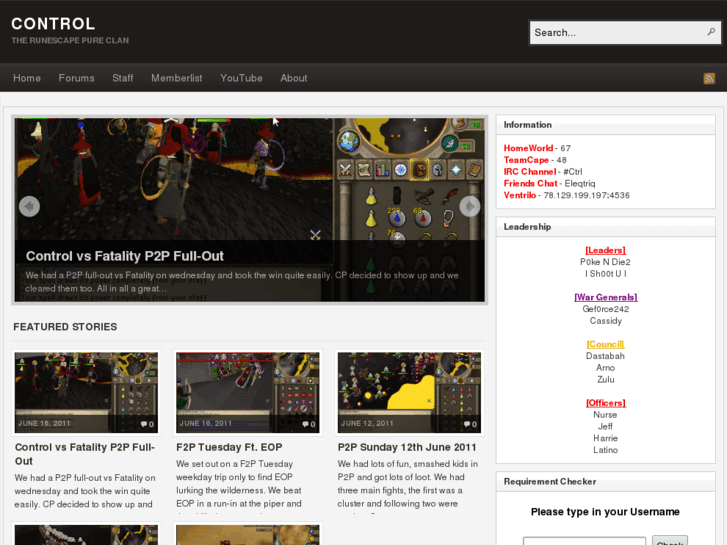Viewport: 727px width, 545px height.
Task: Select officer name Harrie
Action: pyautogui.click(x=606, y=438)
